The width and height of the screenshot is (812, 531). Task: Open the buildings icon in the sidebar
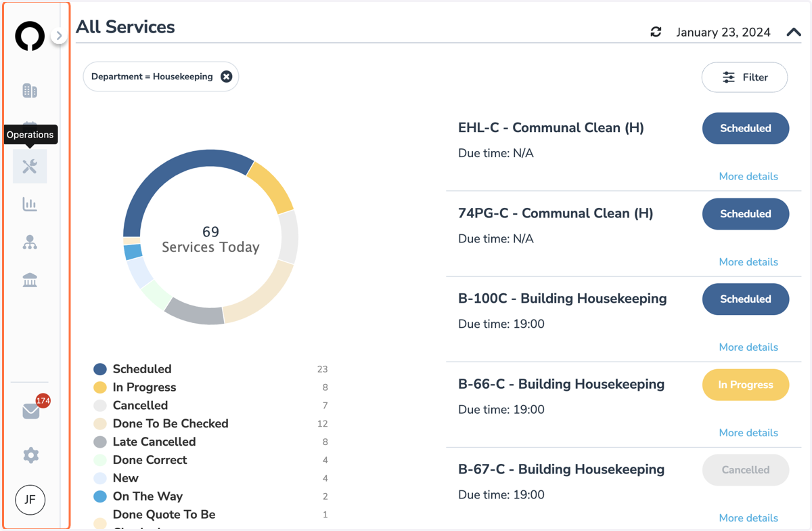pyautogui.click(x=30, y=91)
